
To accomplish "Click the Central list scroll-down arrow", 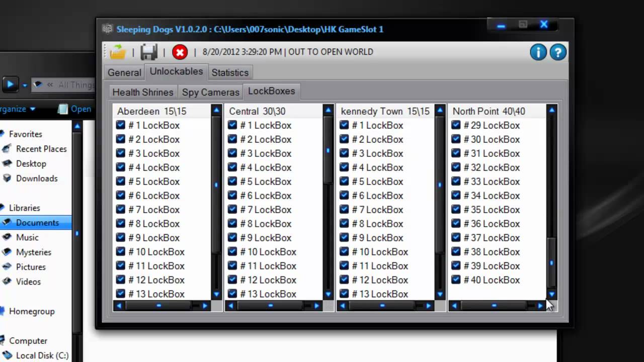I will [328, 295].
